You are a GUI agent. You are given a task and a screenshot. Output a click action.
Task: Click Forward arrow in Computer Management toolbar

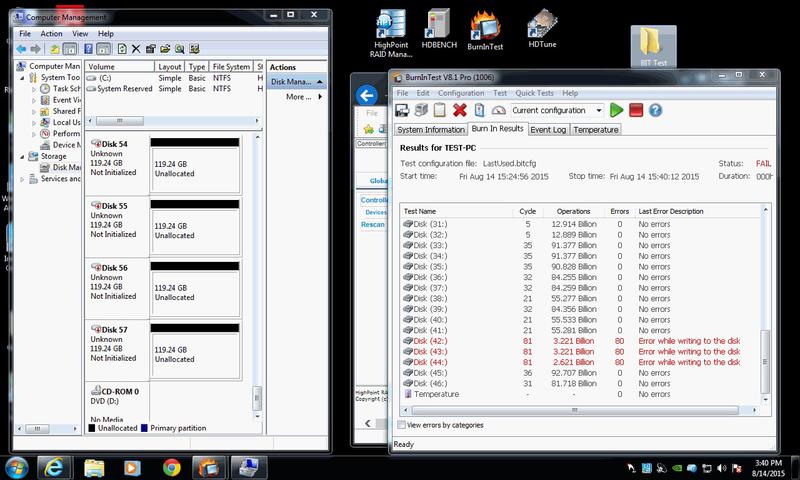click(35, 49)
